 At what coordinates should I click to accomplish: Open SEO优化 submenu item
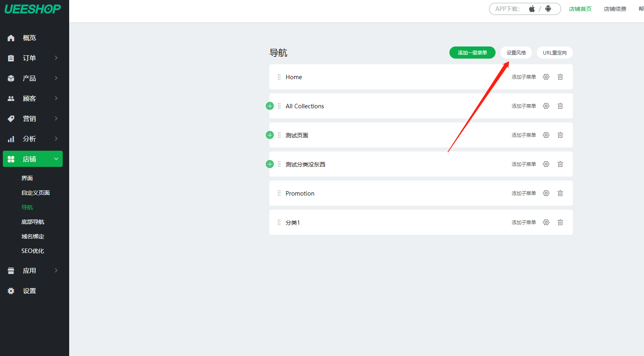coord(33,251)
